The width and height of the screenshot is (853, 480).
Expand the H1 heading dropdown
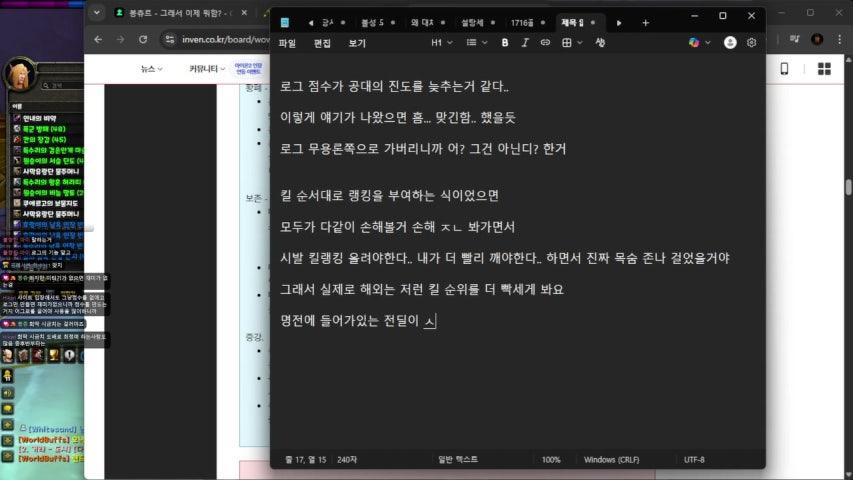pyautogui.click(x=441, y=43)
